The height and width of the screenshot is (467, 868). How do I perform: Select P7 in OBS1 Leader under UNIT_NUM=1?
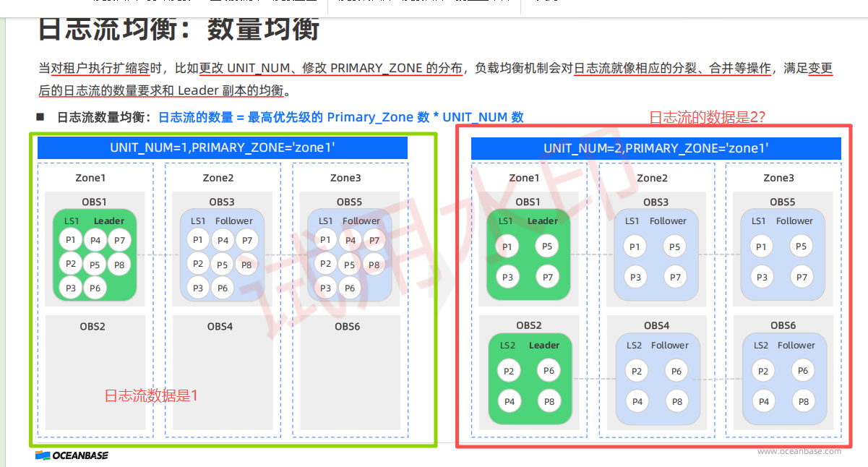119,241
